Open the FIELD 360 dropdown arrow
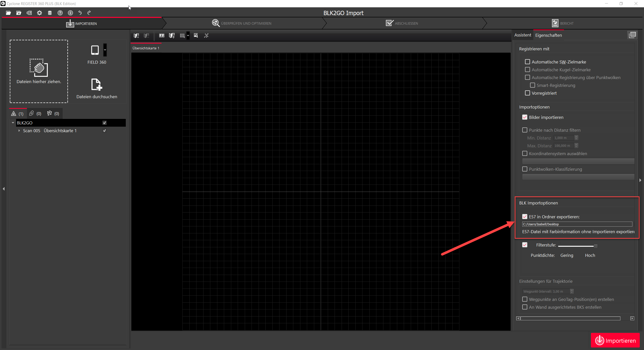Image resolution: width=644 pixels, height=350 pixels. (x=105, y=50)
